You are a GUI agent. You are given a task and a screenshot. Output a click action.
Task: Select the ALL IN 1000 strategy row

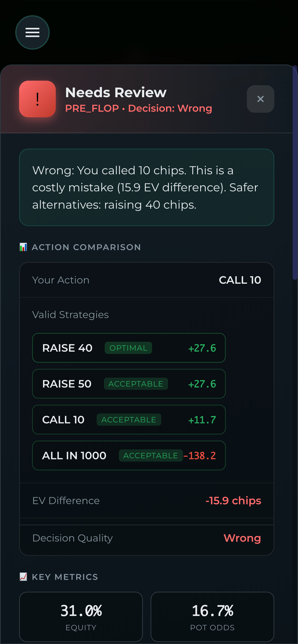129,455
